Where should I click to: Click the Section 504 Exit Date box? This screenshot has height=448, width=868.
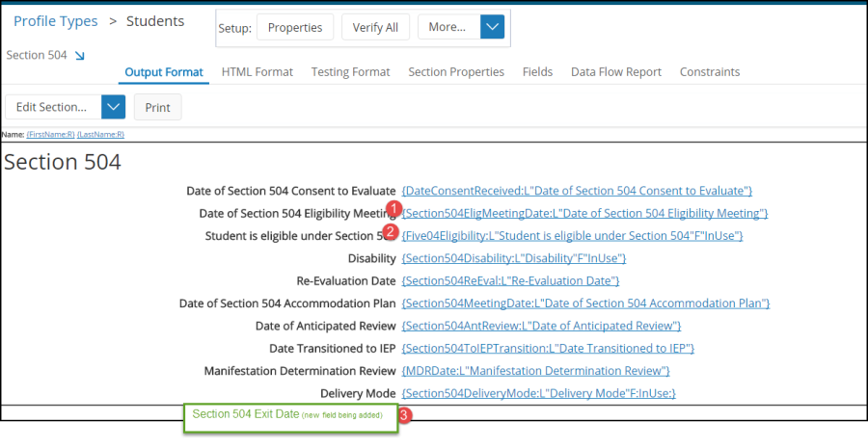pyautogui.click(x=289, y=416)
